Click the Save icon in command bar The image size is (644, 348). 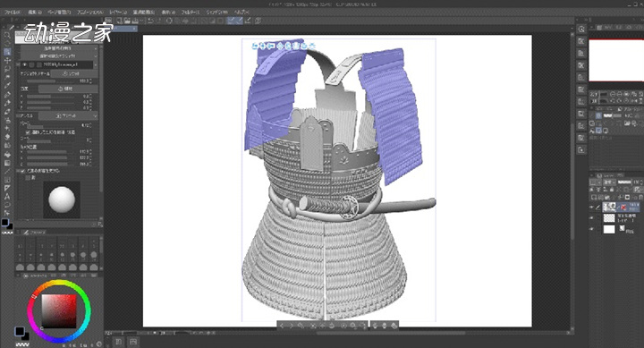point(134,21)
